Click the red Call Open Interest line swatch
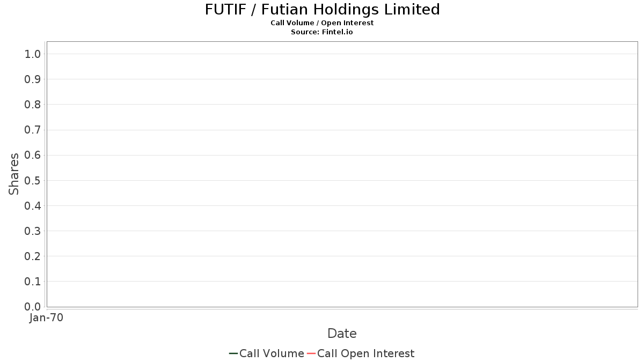 point(311,353)
